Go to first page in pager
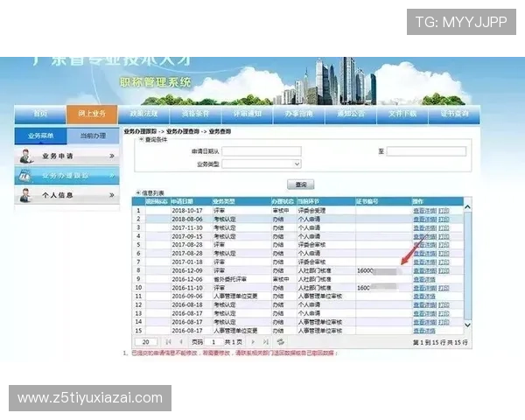The width and height of the screenshot is (525, 420). [168, 342]
